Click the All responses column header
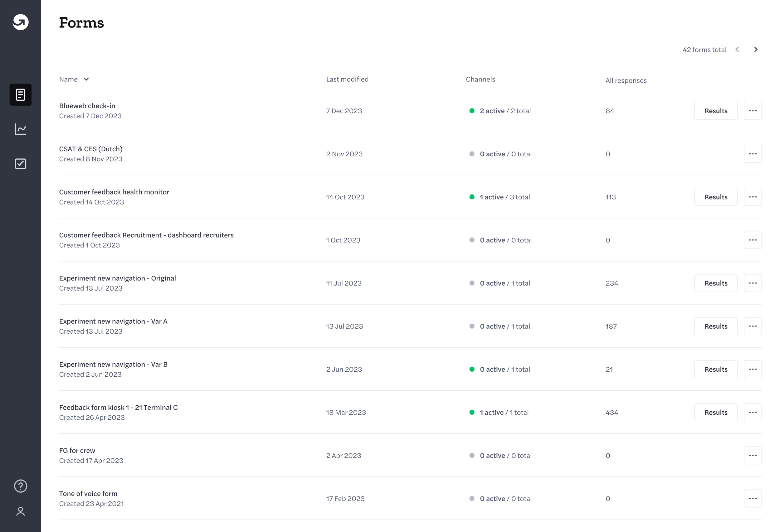Screen dimensions: 780x532 pyautogui.click(x=626, y=80)
